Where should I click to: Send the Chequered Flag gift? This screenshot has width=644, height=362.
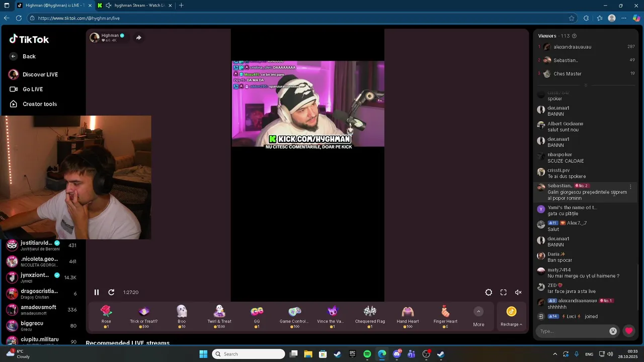point(370,317)
